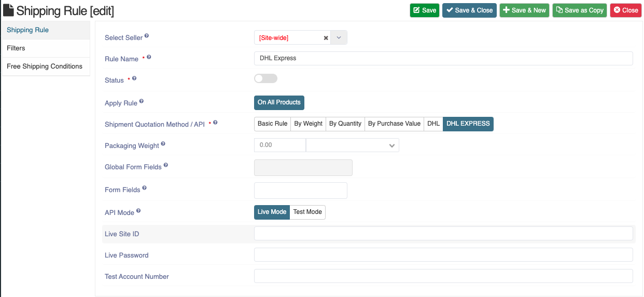Choose By Quantity quotation method
The height and width of the screenshot is (297, 644).
point(345,124)
